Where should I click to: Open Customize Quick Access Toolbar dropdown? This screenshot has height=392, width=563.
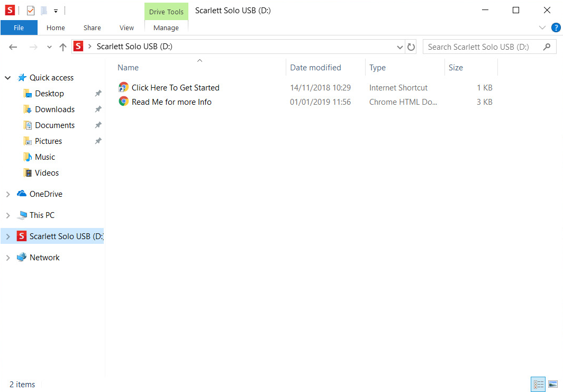pos(56,11)
